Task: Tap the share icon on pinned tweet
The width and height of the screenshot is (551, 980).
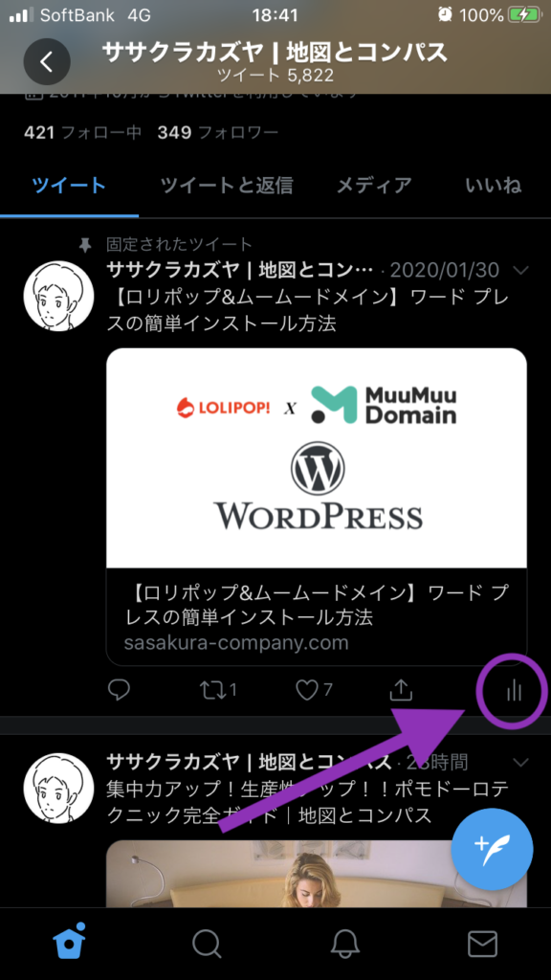Action: pyautogui.click(x=401, y=690)
